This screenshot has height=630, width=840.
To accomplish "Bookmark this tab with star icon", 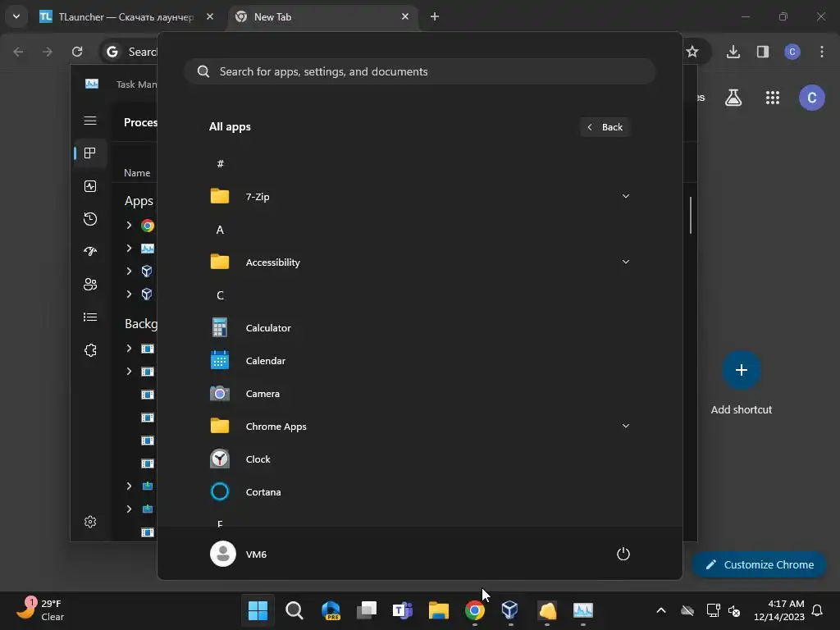I will point(692,52).
